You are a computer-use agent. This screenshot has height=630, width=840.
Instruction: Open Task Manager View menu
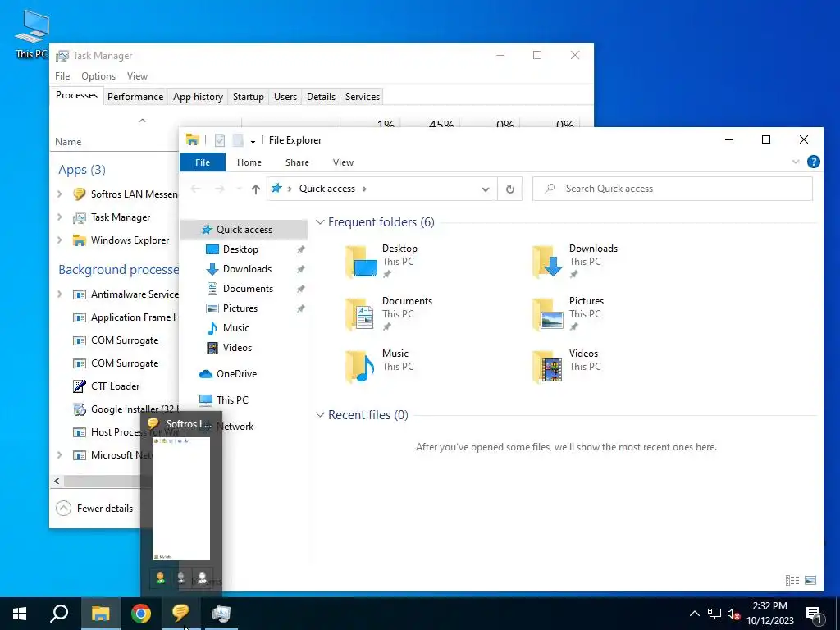[x=137, y=76]
